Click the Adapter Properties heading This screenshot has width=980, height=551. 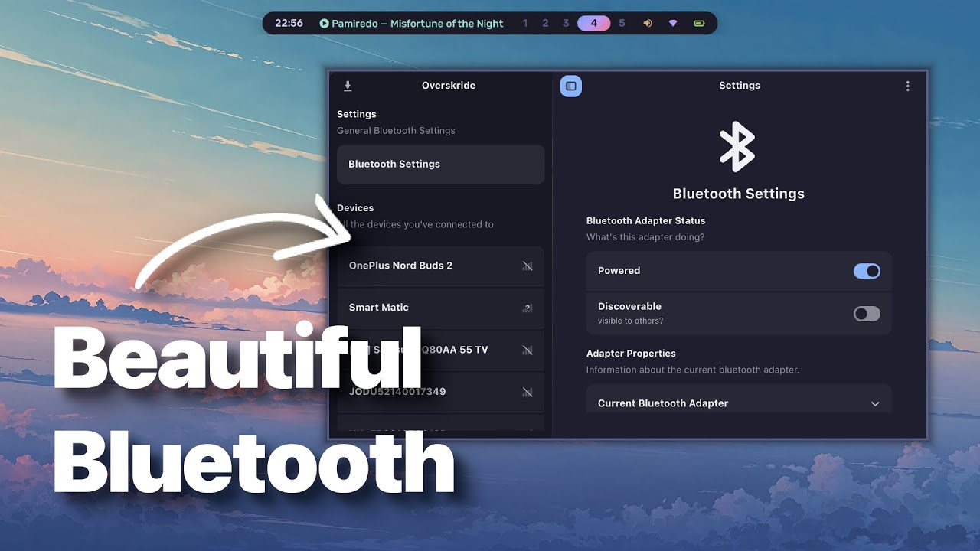[x=631, y=354]
